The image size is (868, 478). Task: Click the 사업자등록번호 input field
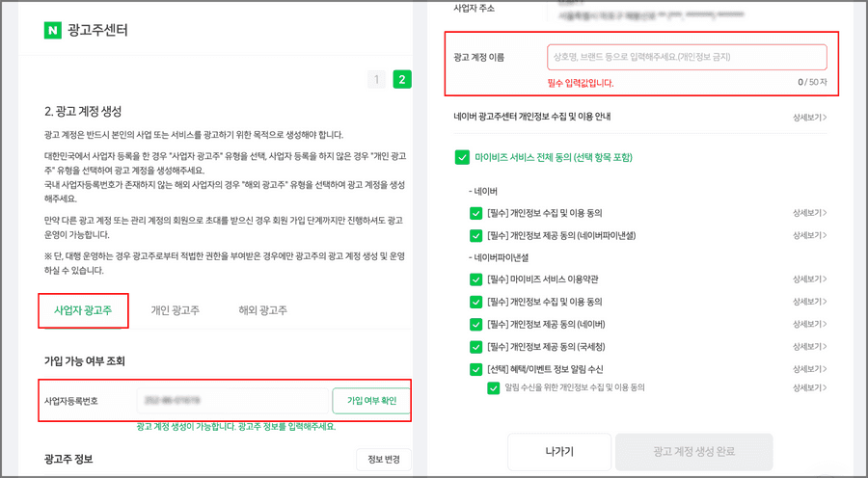232,401
